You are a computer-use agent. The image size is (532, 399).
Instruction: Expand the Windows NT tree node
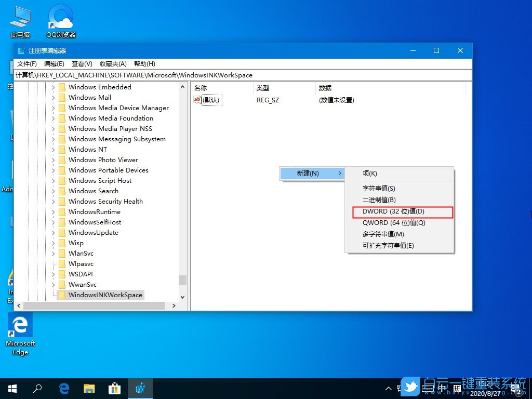coord(54,149)
